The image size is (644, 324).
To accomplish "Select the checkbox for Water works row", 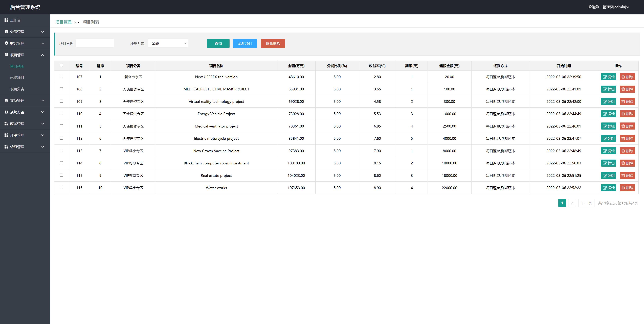I will 61,187.
